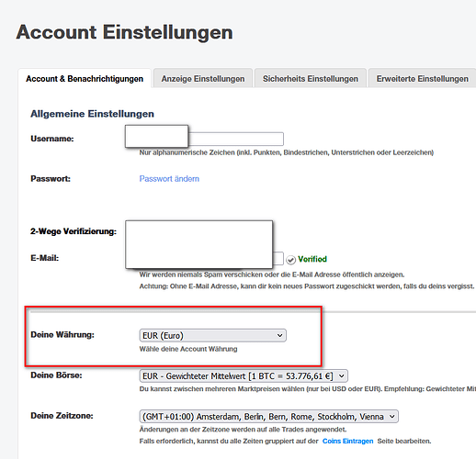
Task: Click the Username label
Action: (x=52, y=139)
